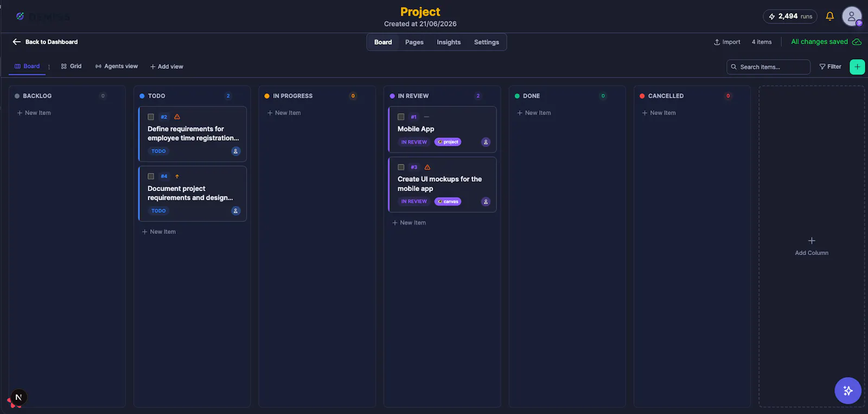Click the canvas tag on item #3
This screenshot has width=868, height=414.
(448, 202)
